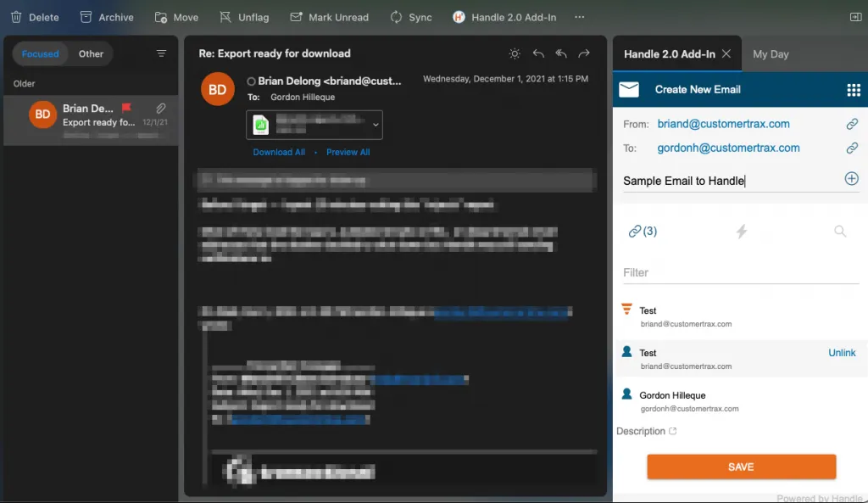Select the Gordon Hilleque contact entry

(x=740, y=401)
